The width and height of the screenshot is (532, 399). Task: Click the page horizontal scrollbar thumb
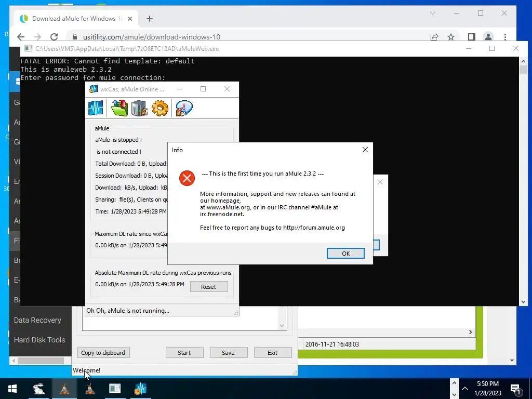pos(41,361)
